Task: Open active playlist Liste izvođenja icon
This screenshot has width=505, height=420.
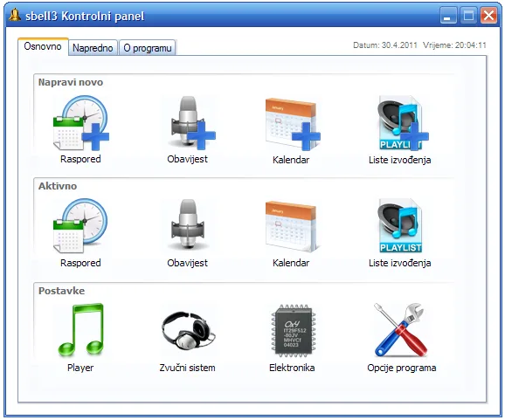Action: (x=399, y=225)
